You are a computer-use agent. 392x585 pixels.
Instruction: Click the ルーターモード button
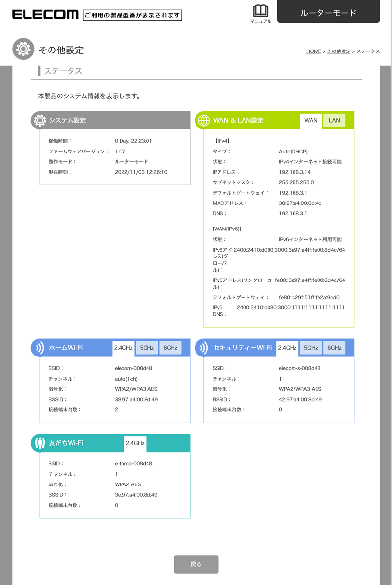pos(328,12)
